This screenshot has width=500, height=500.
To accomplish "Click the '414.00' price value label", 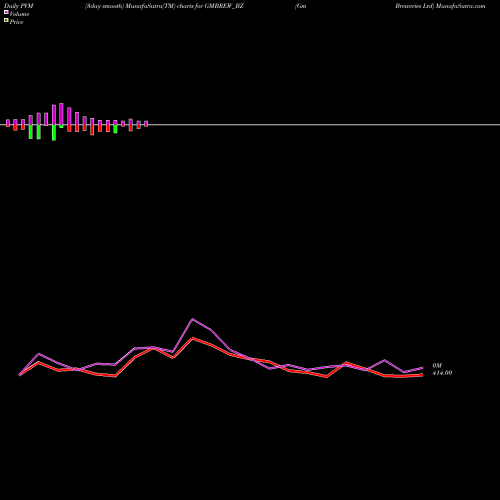I will (x=442, y=373).
